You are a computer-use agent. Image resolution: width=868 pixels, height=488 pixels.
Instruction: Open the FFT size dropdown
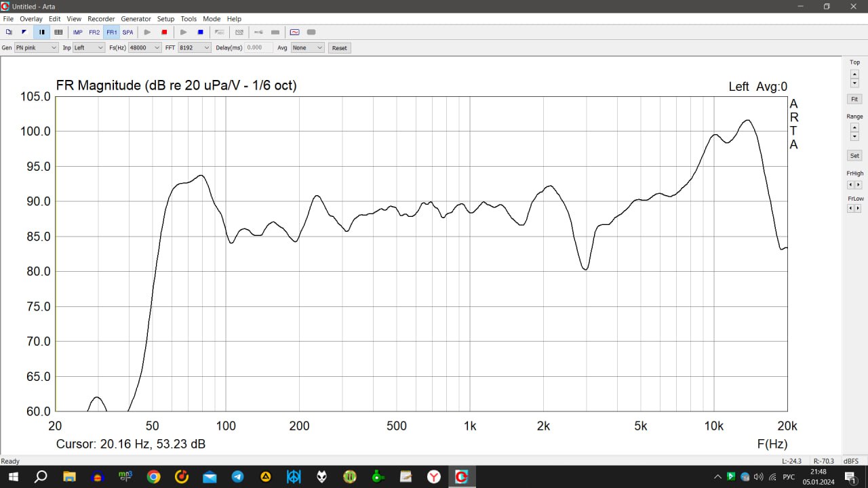coord(195,48)
